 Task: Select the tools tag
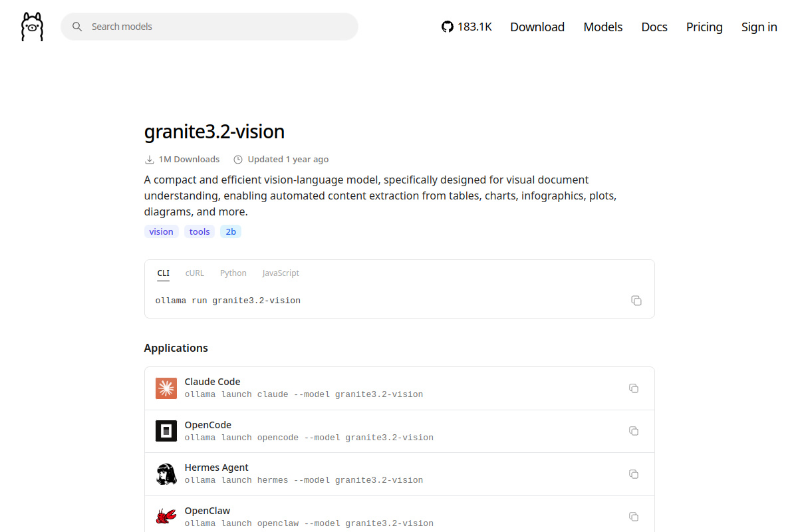click(x=199, y=231)
